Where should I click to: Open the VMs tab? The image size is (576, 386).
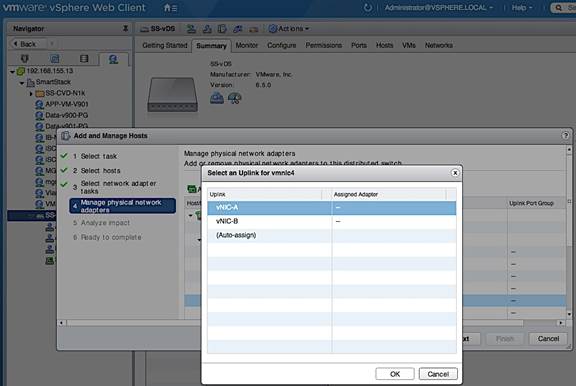click(x=409, y=45)
